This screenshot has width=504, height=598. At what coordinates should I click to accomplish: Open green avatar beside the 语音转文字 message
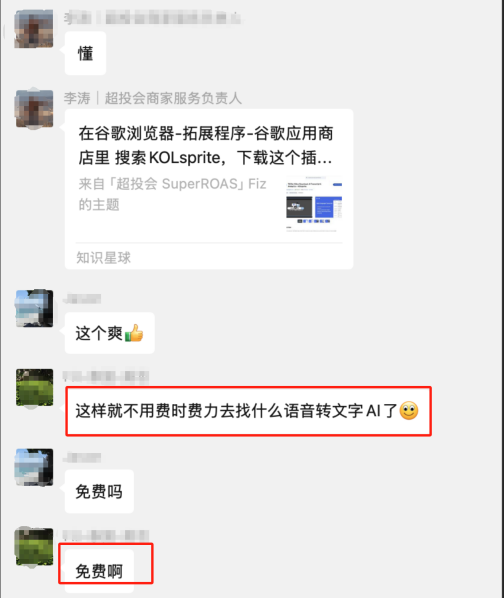tap(34, 387)
